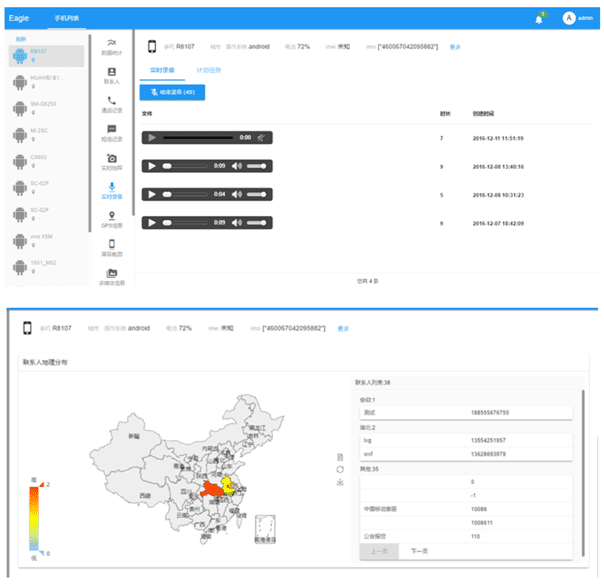Toggle speaker on the 0:04 audio player
The width and height of the screenshot is (604, 586).
[237, 193]
